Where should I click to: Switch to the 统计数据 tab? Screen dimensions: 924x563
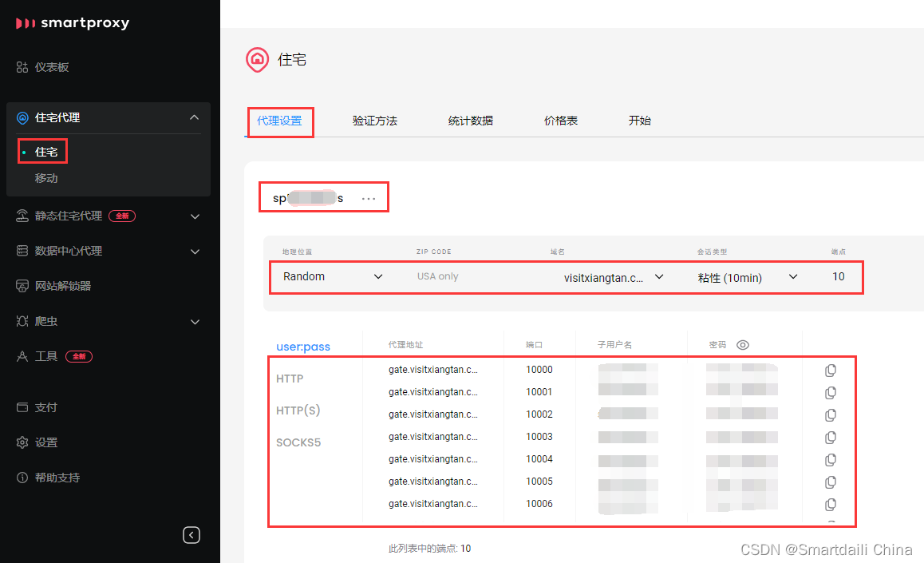[x=470, y=121]
